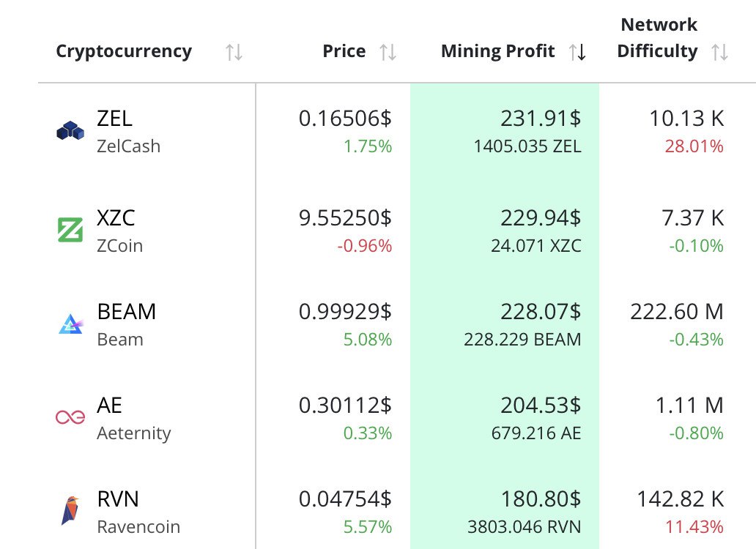The image size is (756, 549).
Task: Click the 9.55250$ price value
Action: pos(345,218)
